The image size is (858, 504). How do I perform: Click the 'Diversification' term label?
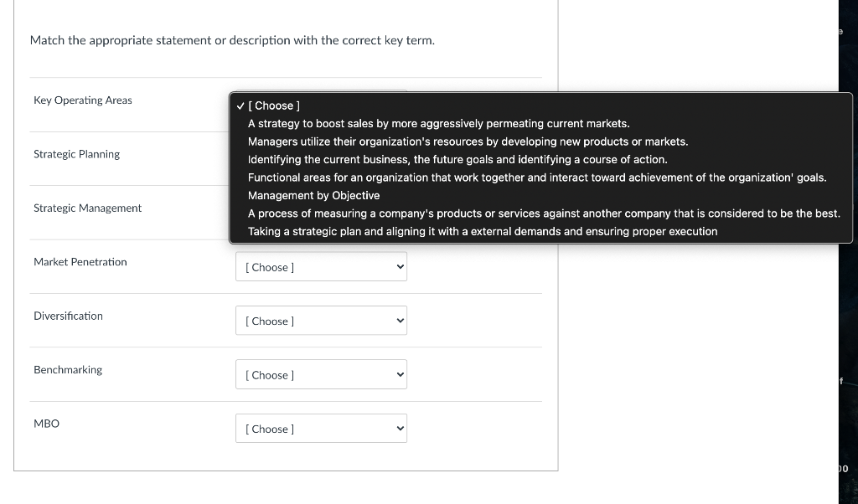69,316
